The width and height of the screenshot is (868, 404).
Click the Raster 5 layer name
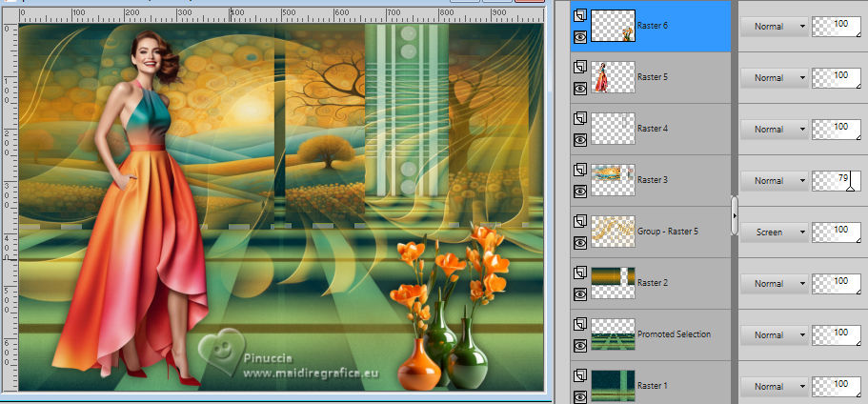[652, 77]
